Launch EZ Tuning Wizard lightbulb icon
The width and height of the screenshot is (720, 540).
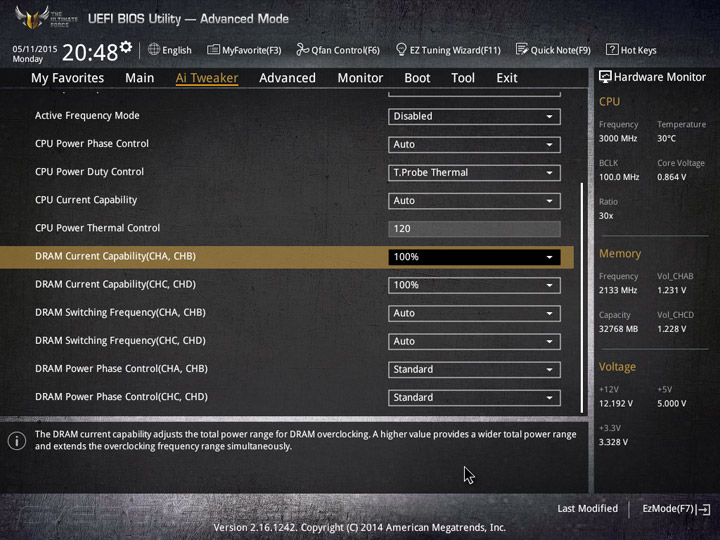tap(401, 50)
